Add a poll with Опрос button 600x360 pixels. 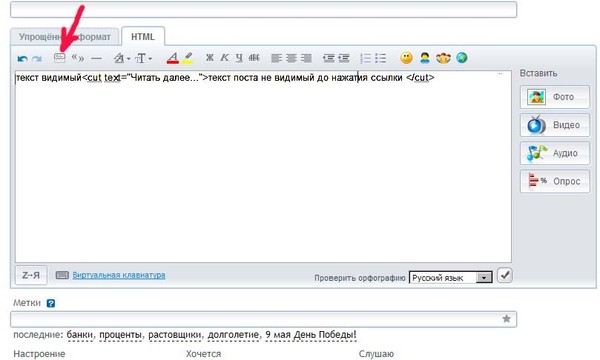point(555,181)
